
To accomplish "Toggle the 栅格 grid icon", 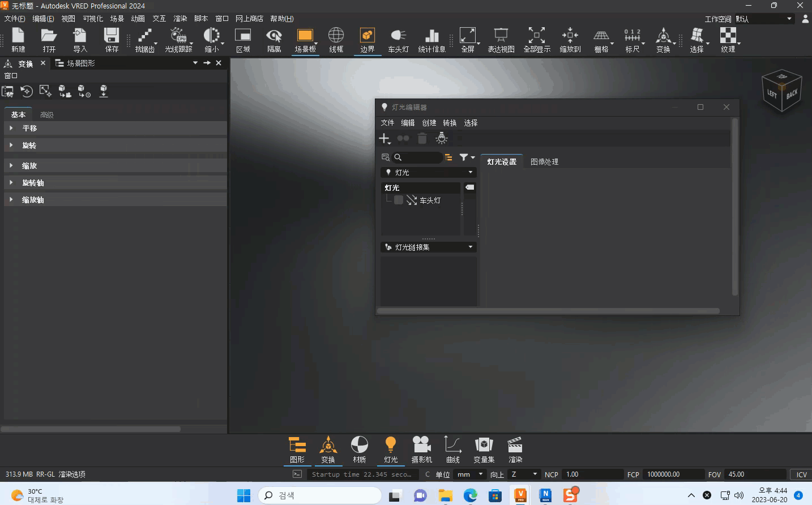I will point(601,40).
